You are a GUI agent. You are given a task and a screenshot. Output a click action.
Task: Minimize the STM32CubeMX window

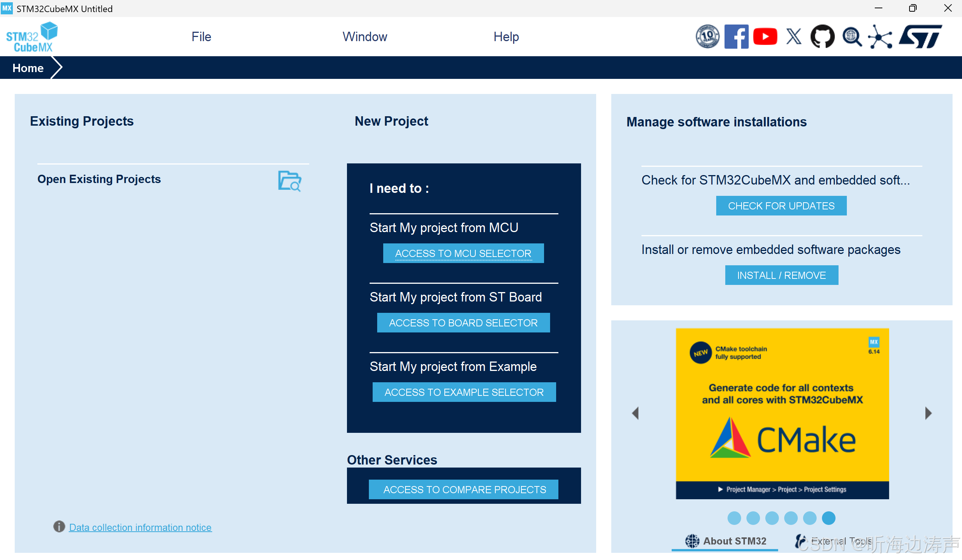879,8
